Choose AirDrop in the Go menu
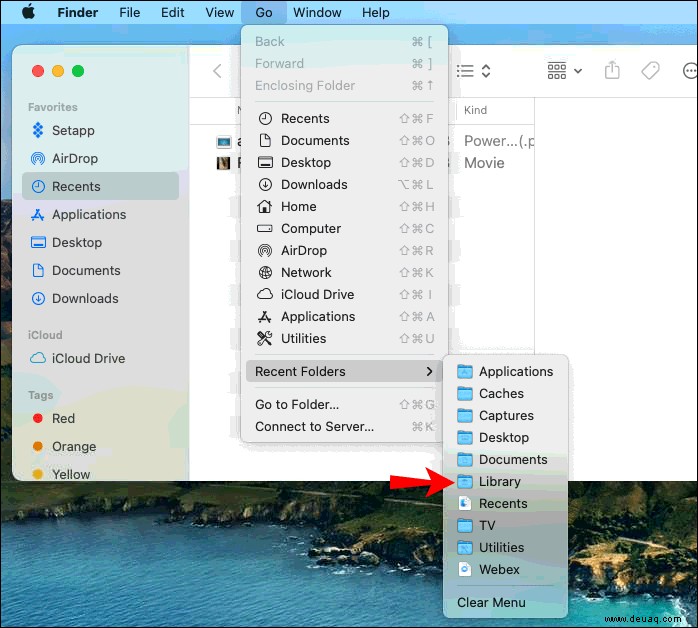Viewport: 698px width, 628px height. click(345, 251)
